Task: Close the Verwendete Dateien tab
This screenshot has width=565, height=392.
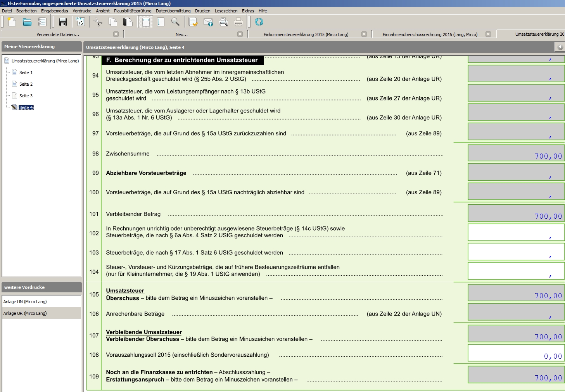Action: tap(116, 34)
